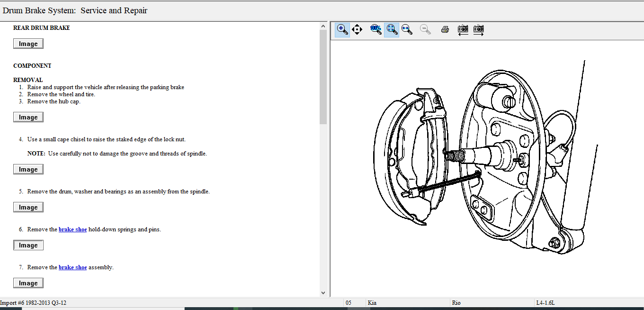Image resolution: width=644 pixels, height=310 pixels.
Task: Open Image below hold-down springs step
Action: (28, 245)
